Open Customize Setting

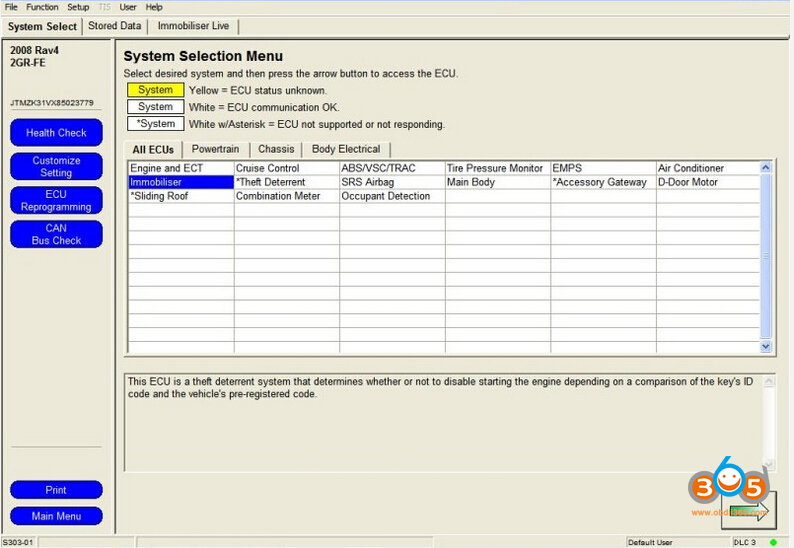56,167
